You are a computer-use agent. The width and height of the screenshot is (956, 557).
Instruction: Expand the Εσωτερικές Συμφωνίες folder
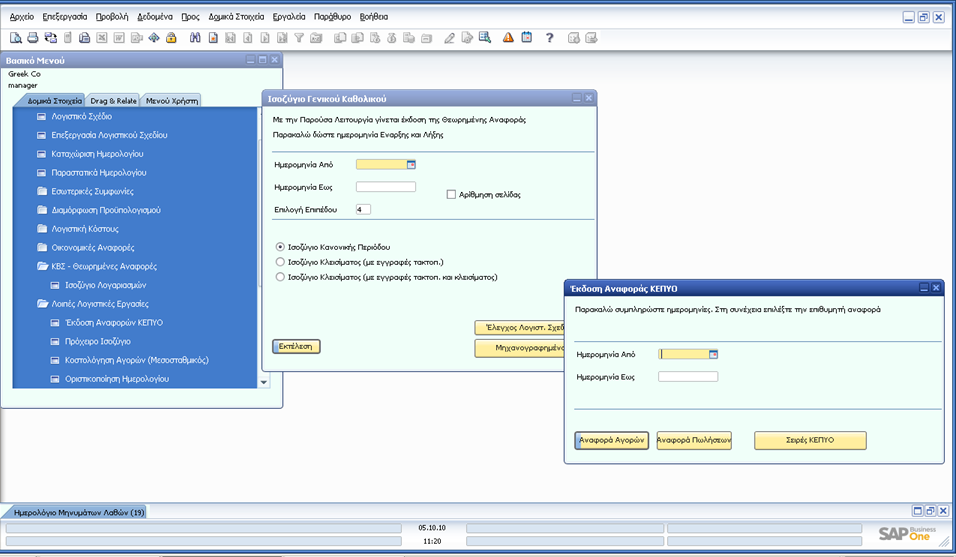coord(42,191)
